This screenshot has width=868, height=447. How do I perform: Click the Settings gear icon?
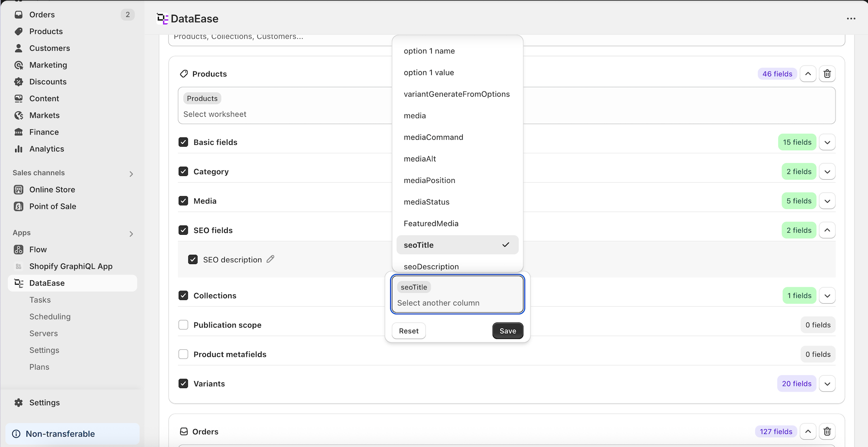pyautogui.click(x=19, y=403)
